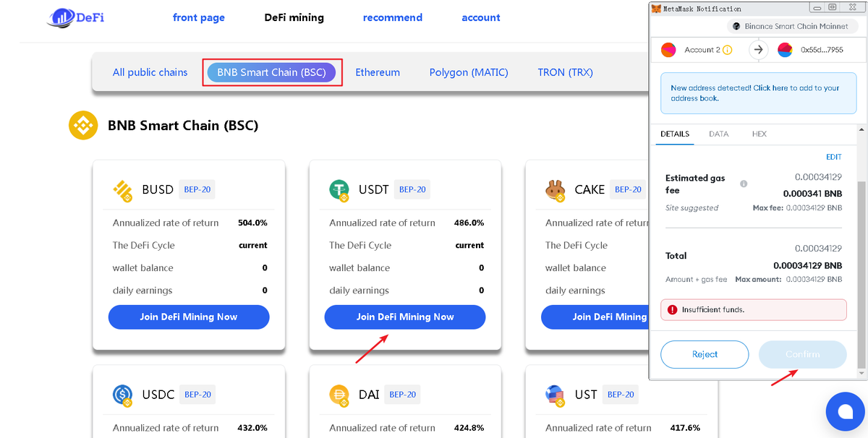This screenshot has height=438, width=868.
Task: Click the UST token icon
Action: pos(556,395)
